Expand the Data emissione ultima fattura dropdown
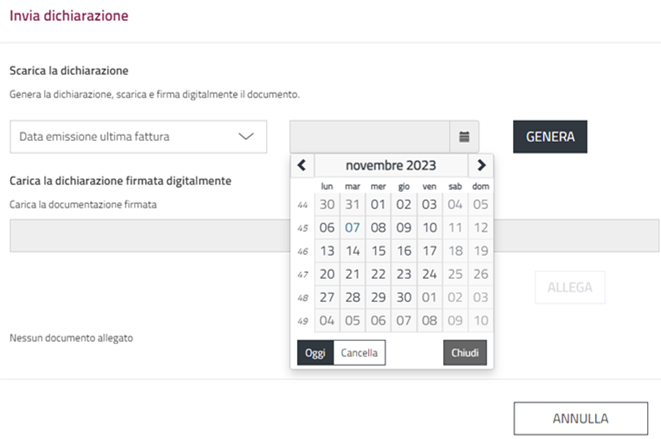This screenshot has height=439, width=661. coord(138,136)
